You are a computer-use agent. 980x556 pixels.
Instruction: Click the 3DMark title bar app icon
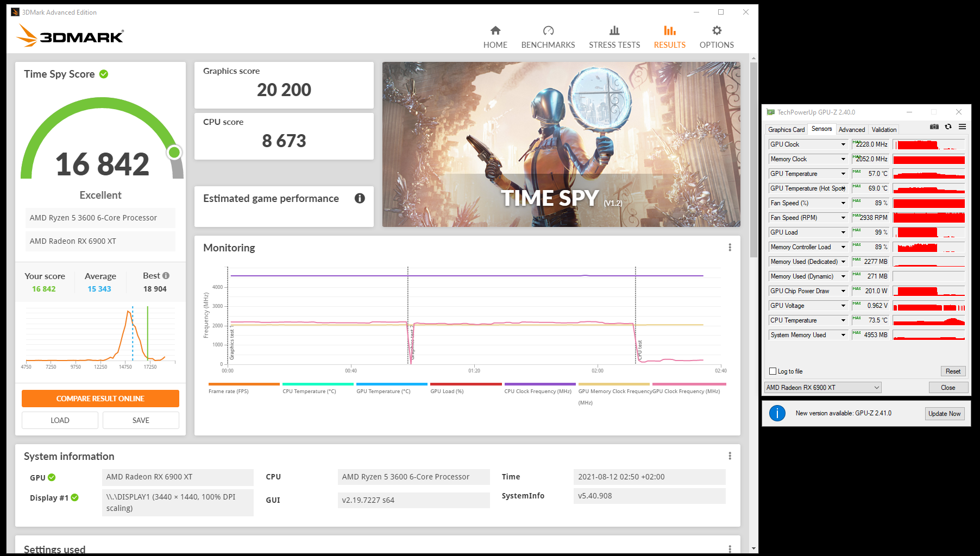coord(15,12)
